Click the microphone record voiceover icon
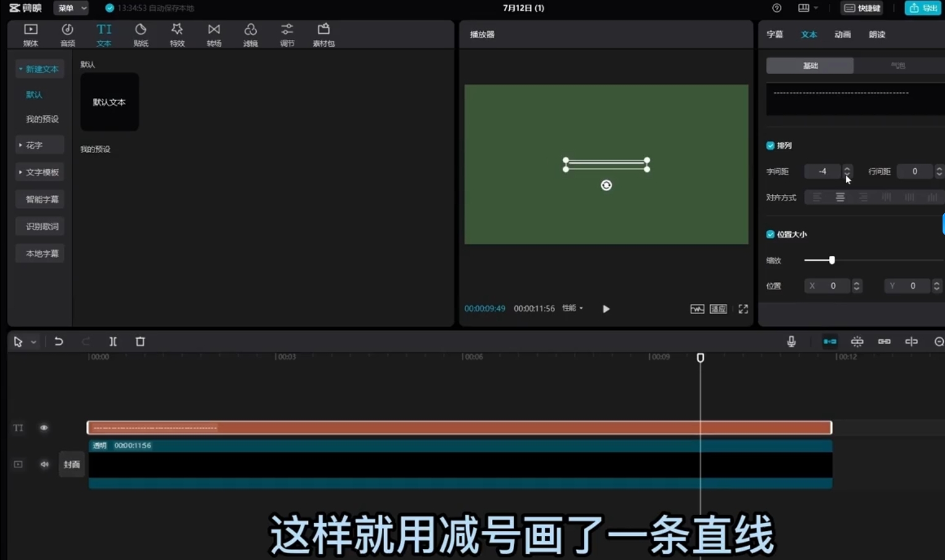 [x=791, y=342]
